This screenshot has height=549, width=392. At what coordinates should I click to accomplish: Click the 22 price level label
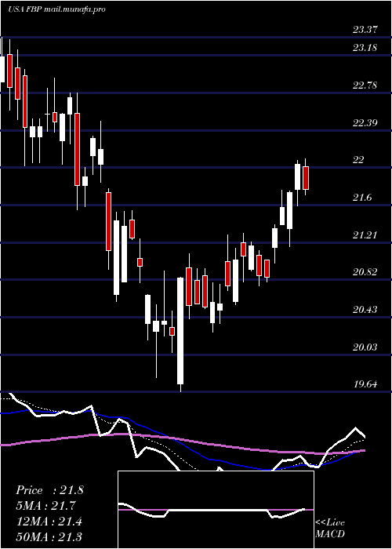point(358,160)
